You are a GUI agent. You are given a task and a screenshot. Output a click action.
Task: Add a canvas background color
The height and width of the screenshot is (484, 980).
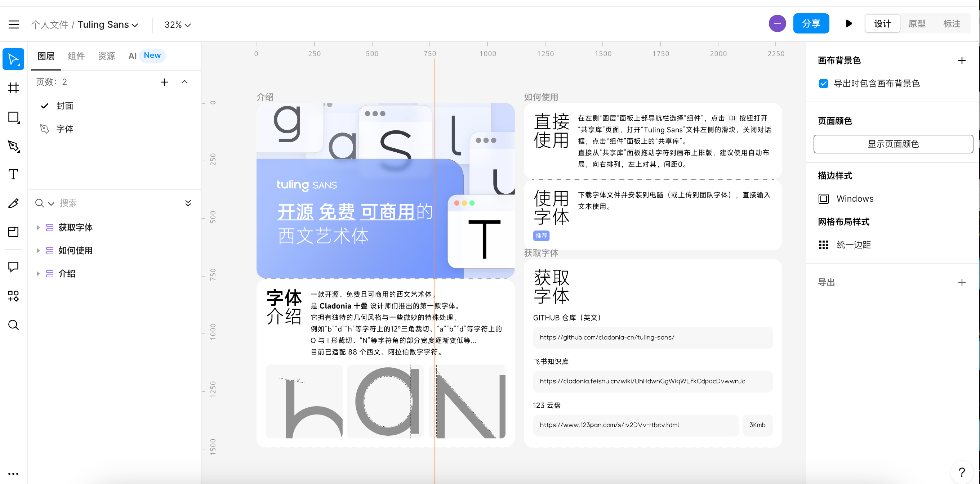coord(961,60)
